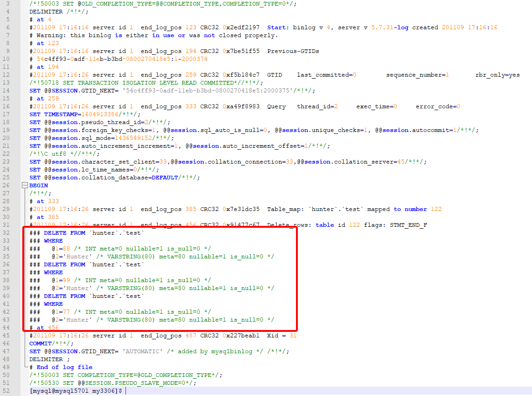
Task: Click the value 99 in second DELETE block
Action: (66, 280)
